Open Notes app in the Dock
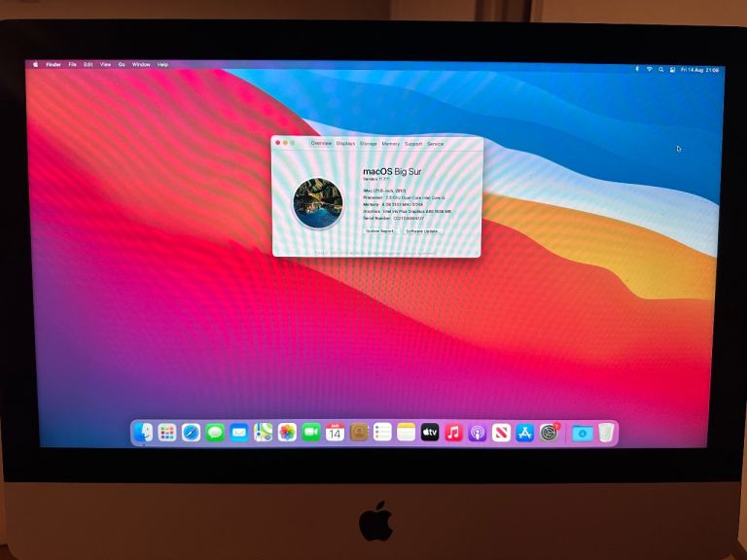Viewport: 747px width, 560px height. point(406,433)
